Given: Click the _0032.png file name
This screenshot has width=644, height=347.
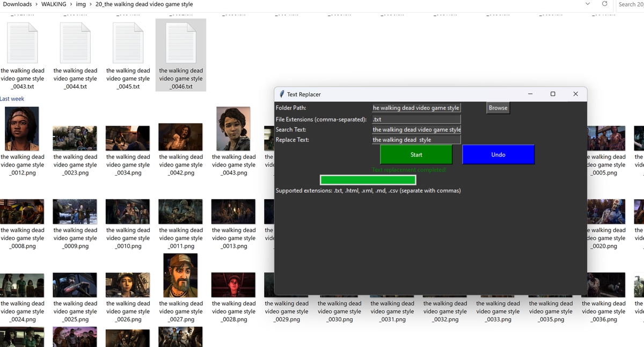Looking at the screenshot, I should click(x=445, y=312).
